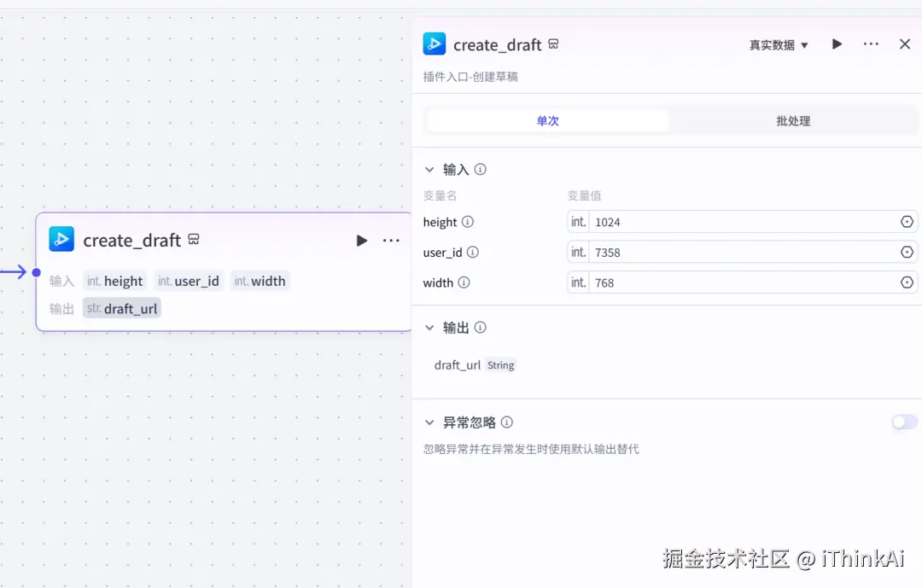
Task: Click the info icon next to 异常忽略
Action: point(507,422)
